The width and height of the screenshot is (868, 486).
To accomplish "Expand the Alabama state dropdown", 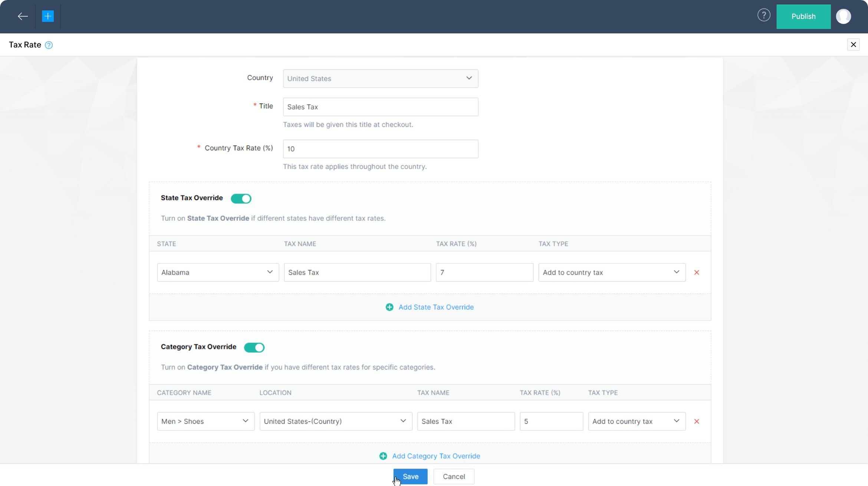I will coord(218,273).
